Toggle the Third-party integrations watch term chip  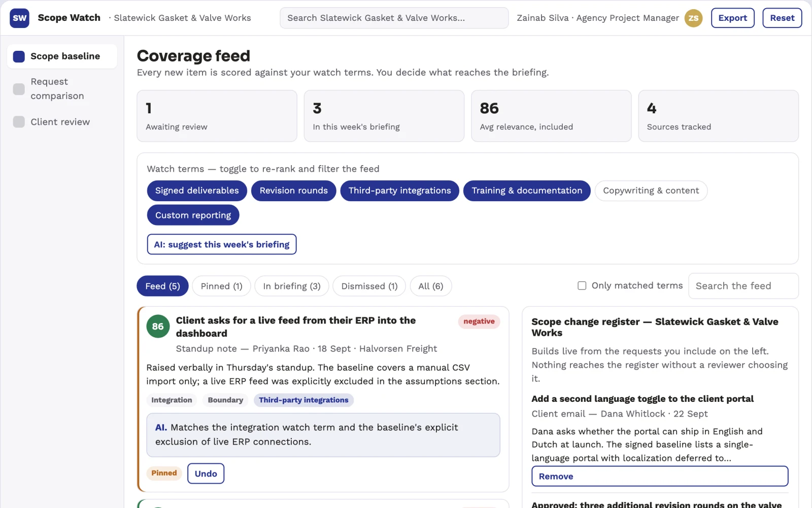point(399,190)
